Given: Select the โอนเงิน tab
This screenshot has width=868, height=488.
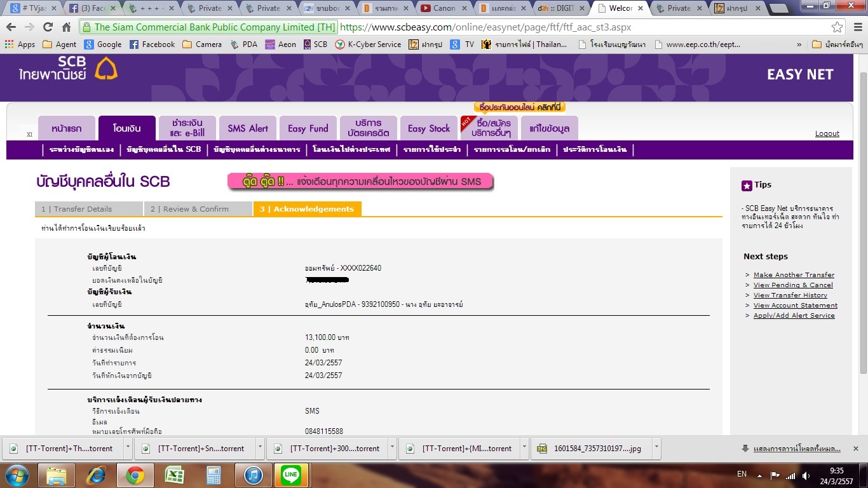Looking at the screenshot, I should pos(127,128).
